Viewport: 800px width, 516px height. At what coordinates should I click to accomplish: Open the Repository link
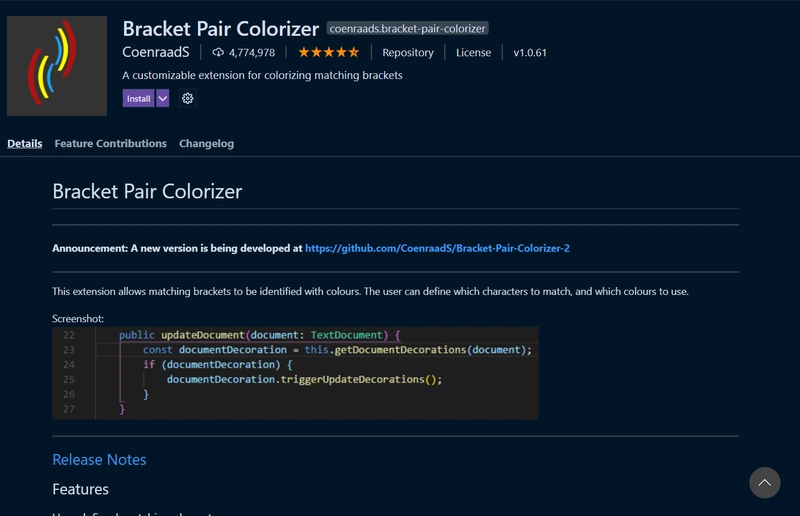(408, 53)
